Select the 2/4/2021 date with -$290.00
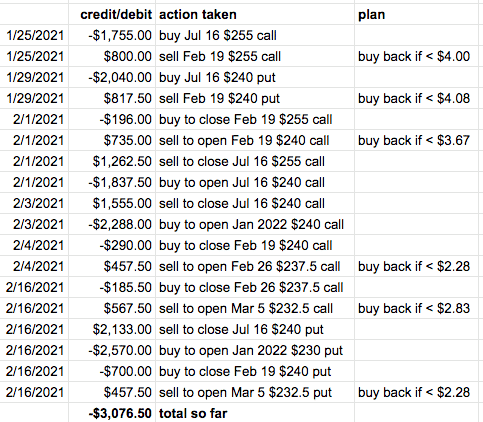Viewport: 483px width, 422px height. (x=34, y=245)
